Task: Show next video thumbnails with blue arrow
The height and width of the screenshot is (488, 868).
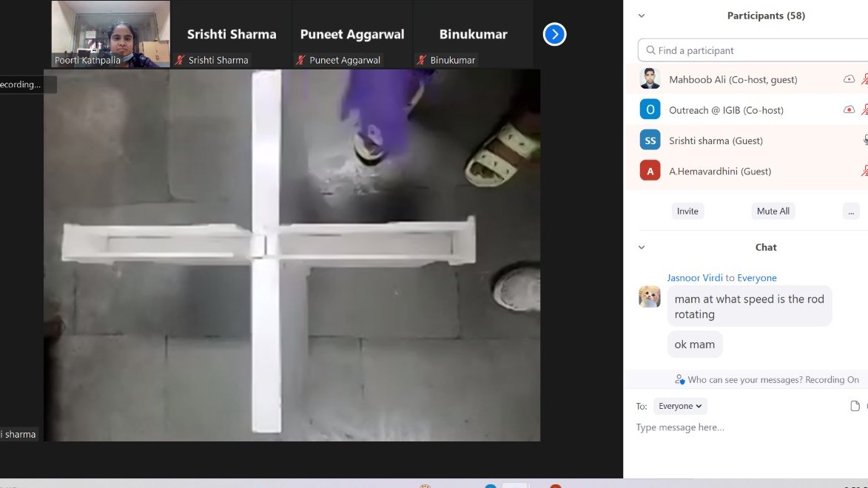Action: [554, 34]
